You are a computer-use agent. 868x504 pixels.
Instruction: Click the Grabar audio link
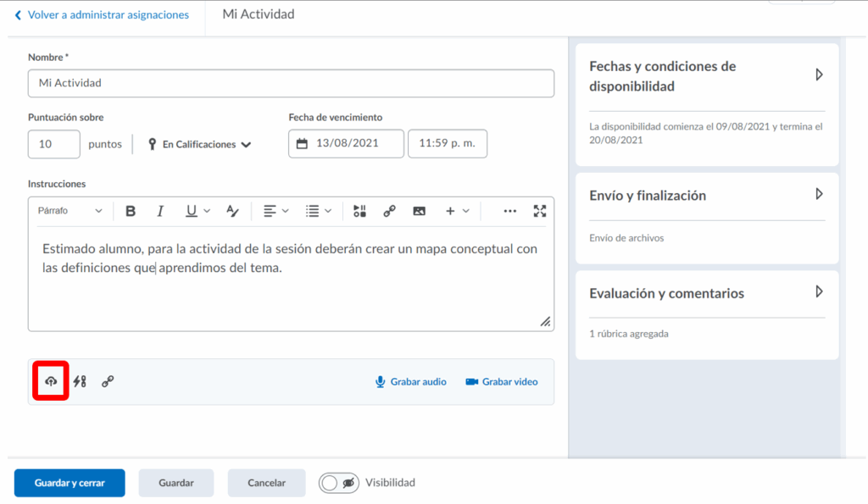coord(411,382)
